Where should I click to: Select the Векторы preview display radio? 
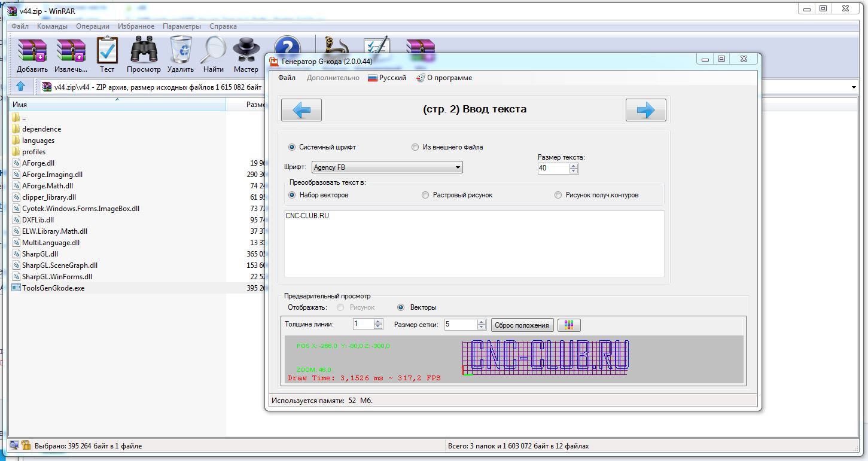click(401, 307)
